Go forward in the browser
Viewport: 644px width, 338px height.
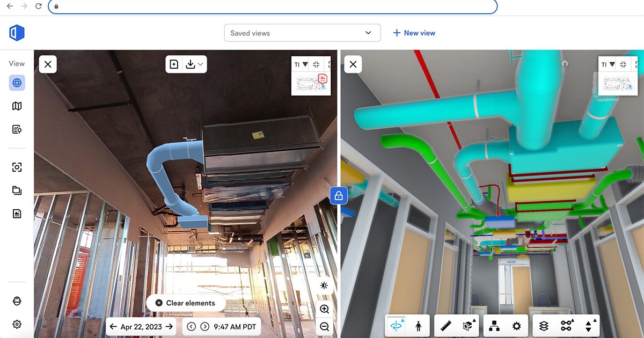(24, 6)
